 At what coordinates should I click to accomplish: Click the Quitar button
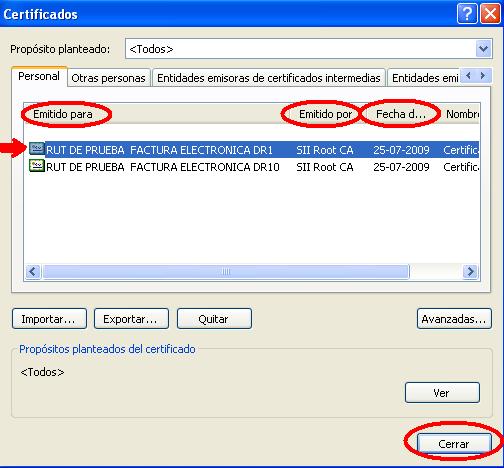coord(214,319)
